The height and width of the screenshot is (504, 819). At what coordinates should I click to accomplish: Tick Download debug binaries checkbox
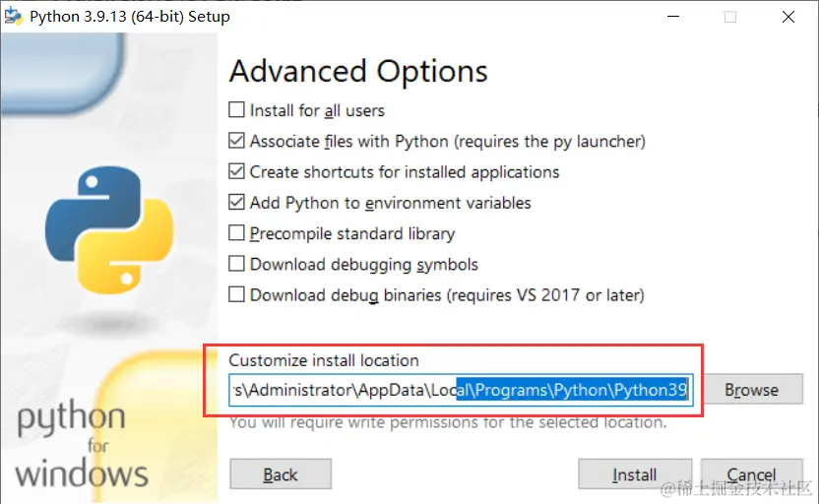click(x=236, y=295)
